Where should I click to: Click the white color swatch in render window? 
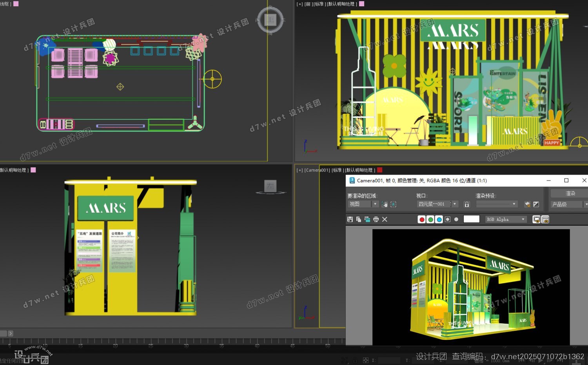471,219
